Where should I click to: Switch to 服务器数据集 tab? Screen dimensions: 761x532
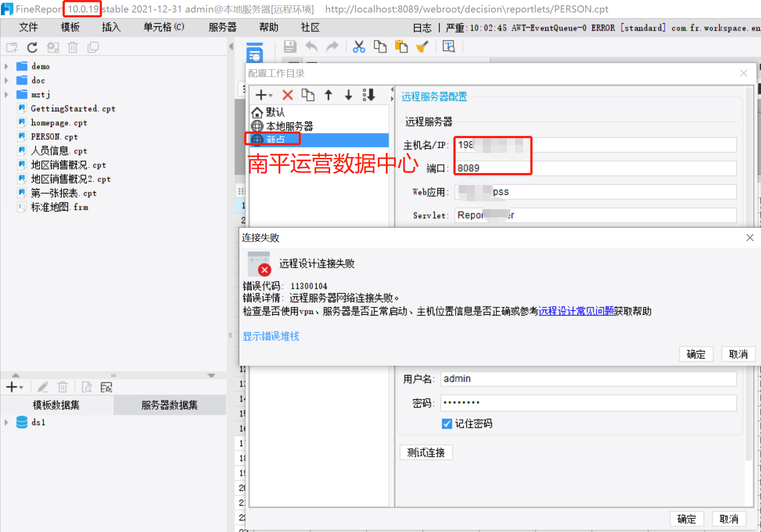coord(169,405)
